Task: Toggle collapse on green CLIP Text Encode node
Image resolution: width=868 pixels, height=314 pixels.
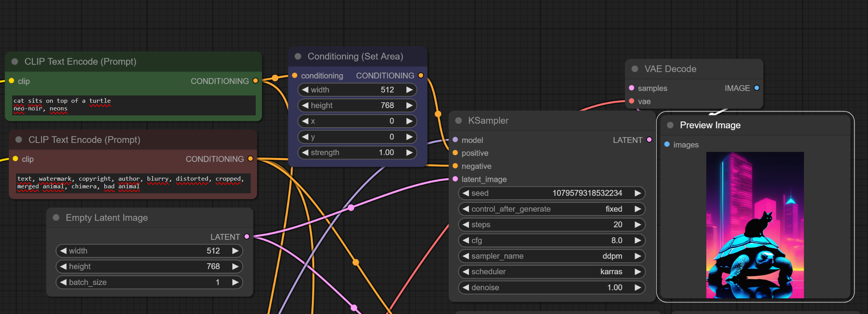Action: 15,62
